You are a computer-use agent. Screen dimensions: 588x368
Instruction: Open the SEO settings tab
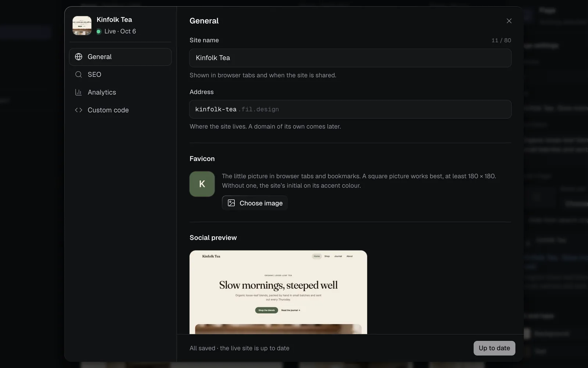pyautogui.click(x=120, y=74)
